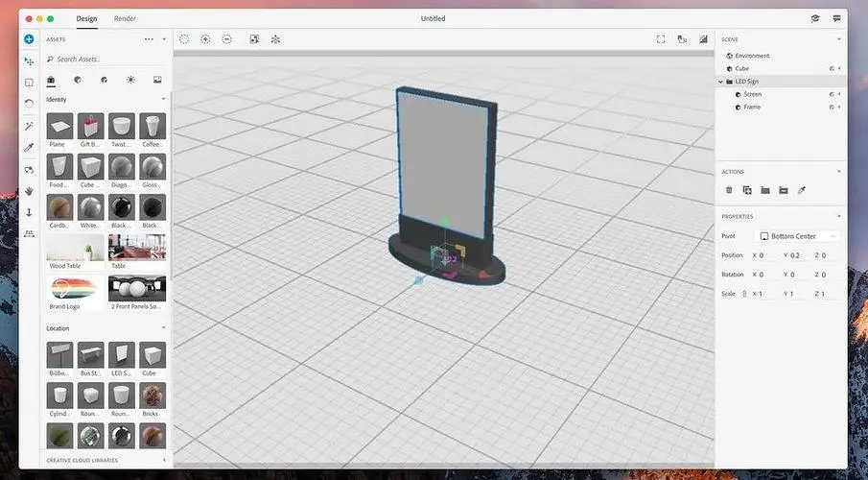Select the Select and Move tool

tap(29, 61)
